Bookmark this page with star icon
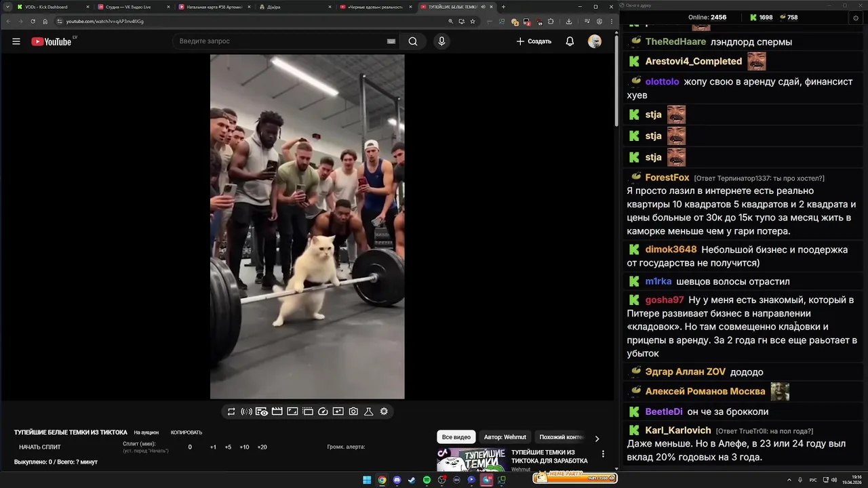This screenshot has height=488, width=868. tap(473, 21)
